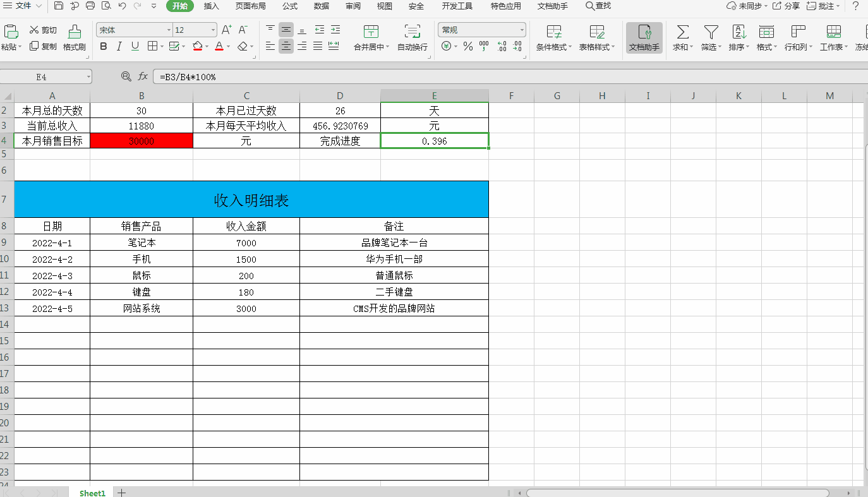
Task: Switch to Page Layout (页面布局) tab
Action: (251, 6)
